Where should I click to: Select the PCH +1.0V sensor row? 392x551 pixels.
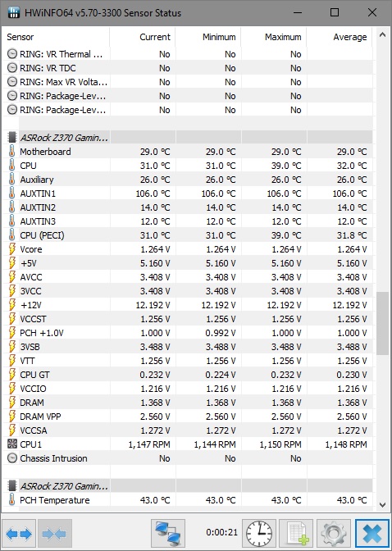tap(187, 333)
